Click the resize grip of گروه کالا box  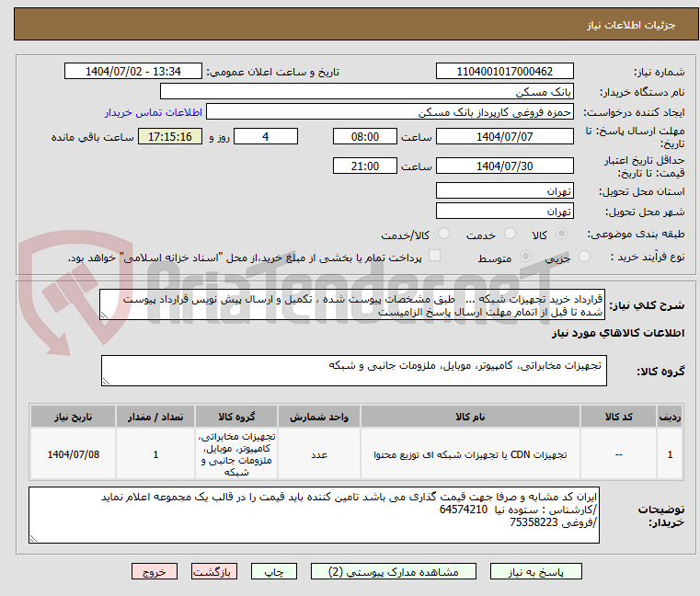106,382
